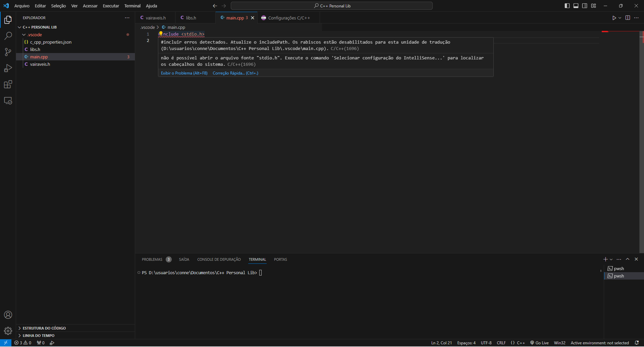Open the SAÍDA panel tab
The width and height of the screenshot is (644, 347).
pyautogui.click(x=184, y=259)
